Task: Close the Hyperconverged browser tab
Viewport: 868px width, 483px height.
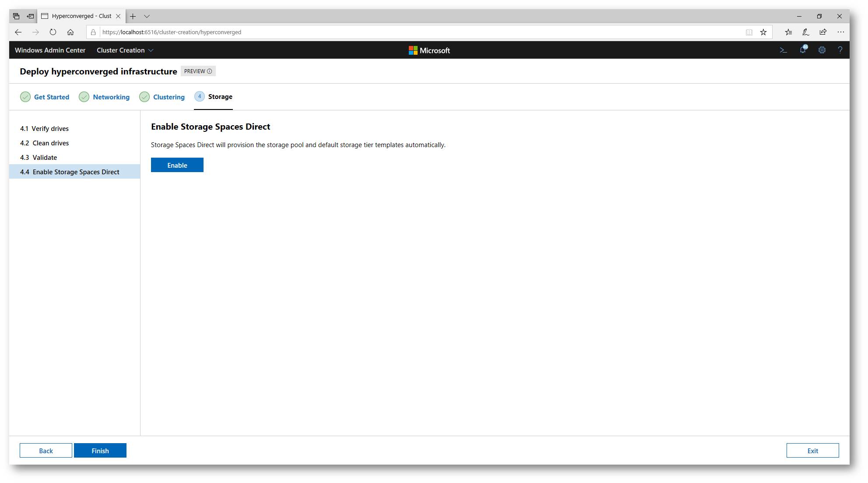Action: click(x=118, y=16)
